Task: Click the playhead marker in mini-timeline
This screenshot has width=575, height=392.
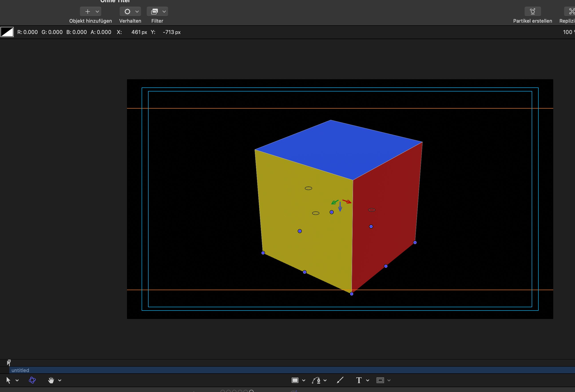Action: pyautogui.click(x=9, y=362)
